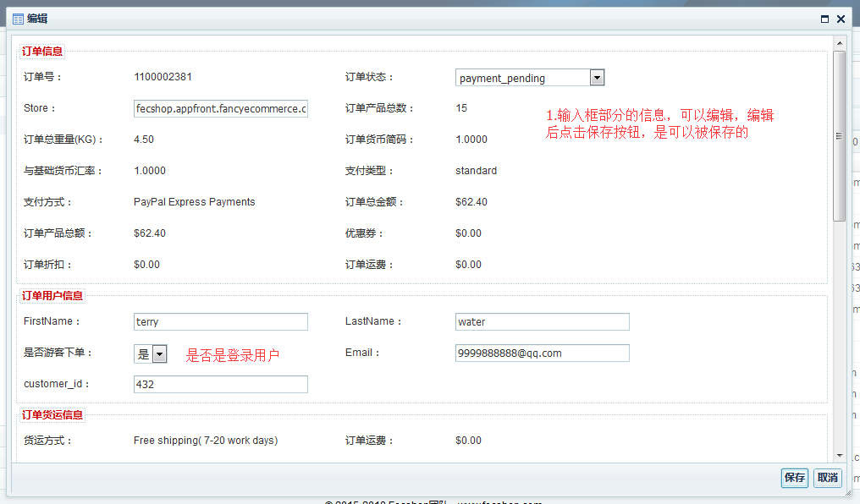
Task: Click the 订单货币简码 value 1.0000
Action: pos(471,140)
